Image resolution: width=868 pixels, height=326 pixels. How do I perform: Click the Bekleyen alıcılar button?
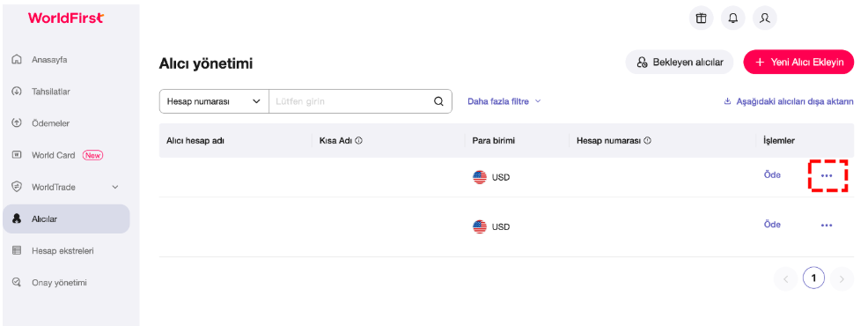[680, 62]
